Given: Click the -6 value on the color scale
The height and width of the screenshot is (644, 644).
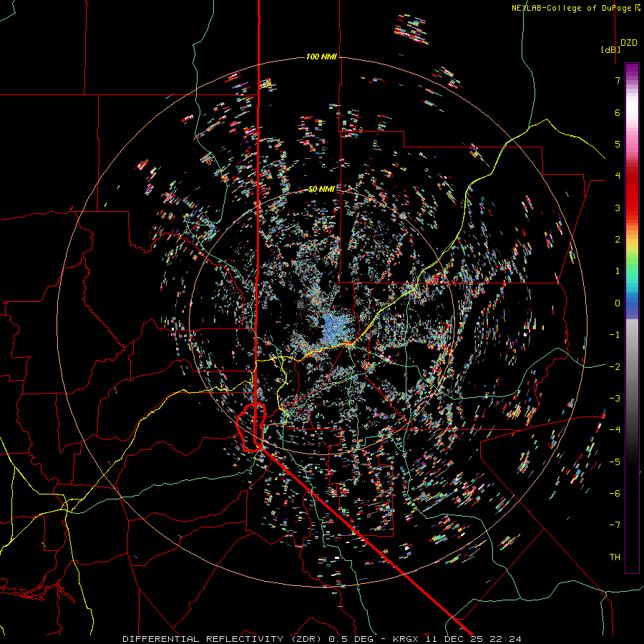Looking at the screenshot, I should [615, 494].
